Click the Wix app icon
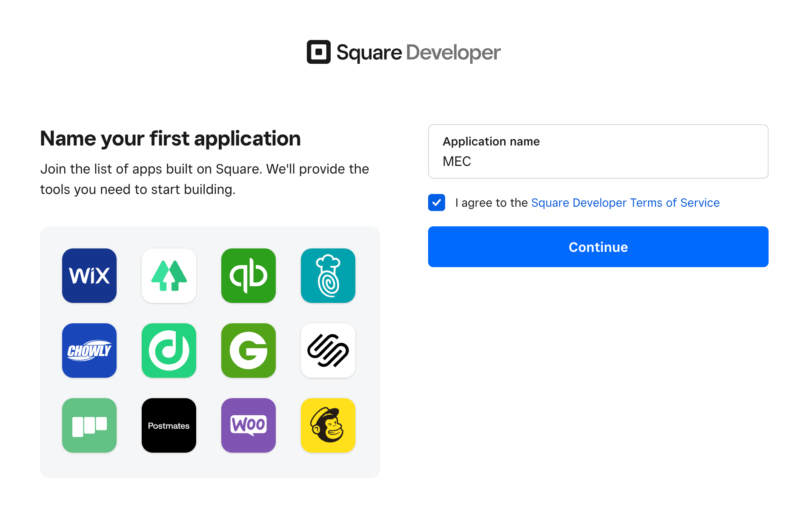Viewport: 812px width, 519px height. click(x=89, y=276)
